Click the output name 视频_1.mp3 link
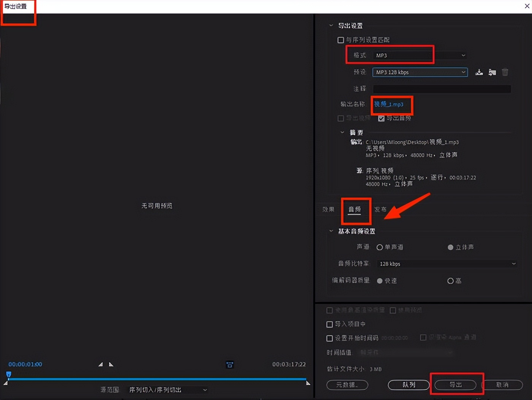Screen dimensions: 532x400 [389, 105]
